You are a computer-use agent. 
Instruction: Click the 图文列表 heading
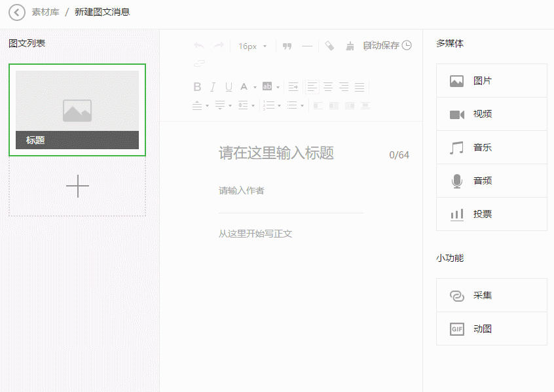27,43
